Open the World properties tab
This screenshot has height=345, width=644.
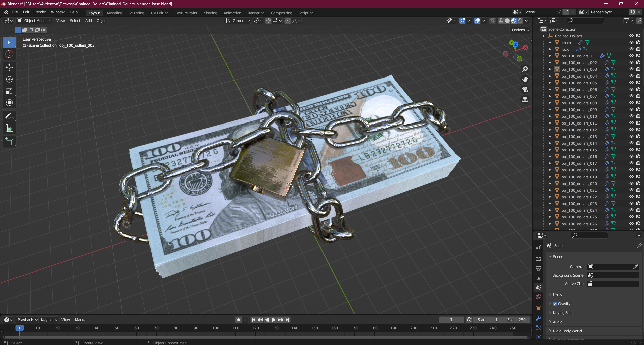(539, 297)
